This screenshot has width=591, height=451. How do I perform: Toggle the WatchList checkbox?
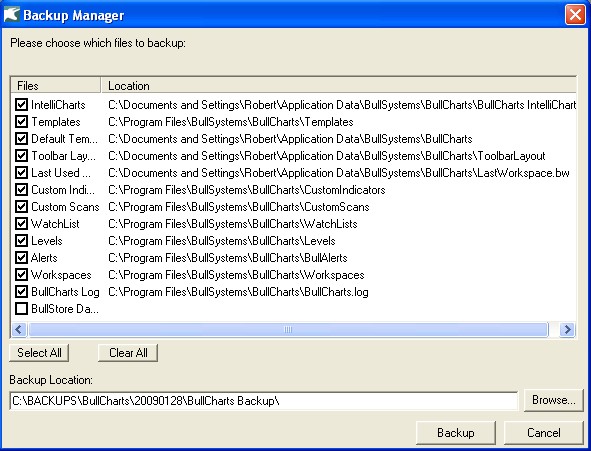pos(21,223)
